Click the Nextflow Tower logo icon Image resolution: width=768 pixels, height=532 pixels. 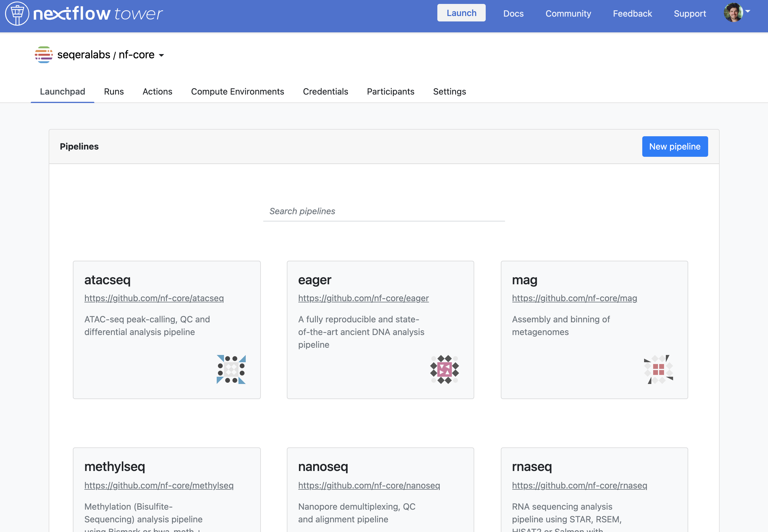click(17, 13)
